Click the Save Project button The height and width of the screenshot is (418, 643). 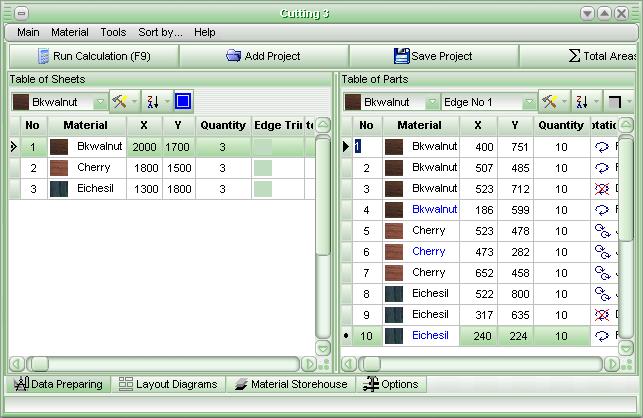433,56
